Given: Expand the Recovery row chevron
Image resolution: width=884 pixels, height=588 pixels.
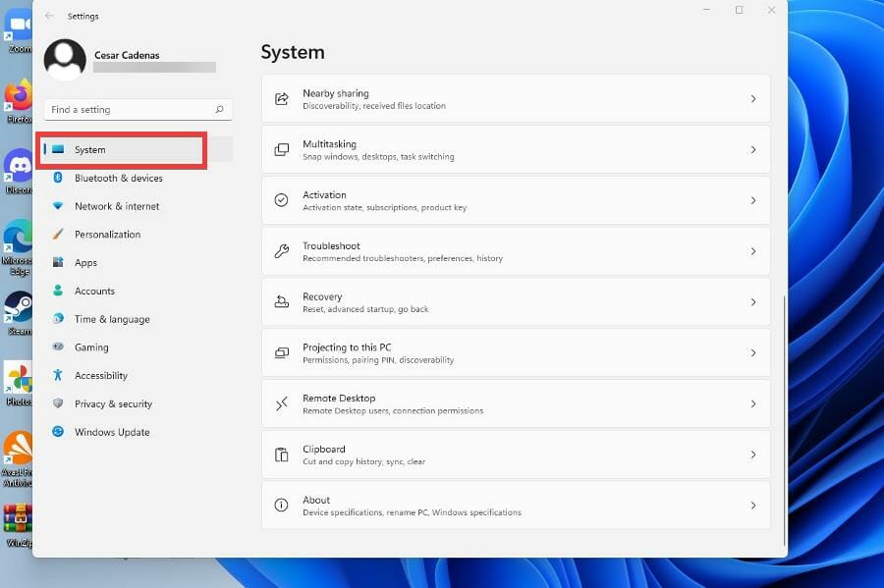Looking at the screenshot, I should coord(754,301).
